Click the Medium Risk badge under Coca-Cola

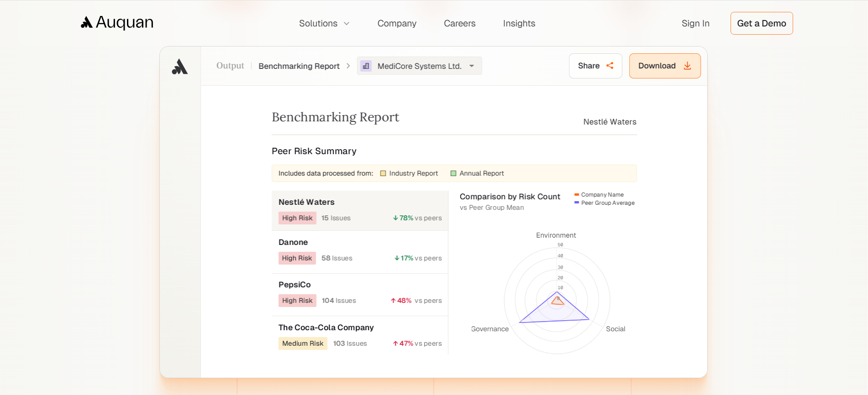coord(303,343)
